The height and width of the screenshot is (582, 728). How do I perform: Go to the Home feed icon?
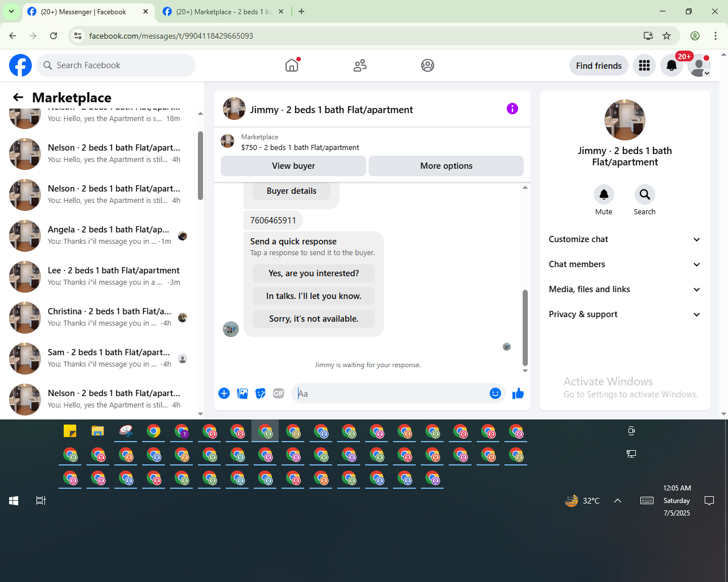coord(292,65)
